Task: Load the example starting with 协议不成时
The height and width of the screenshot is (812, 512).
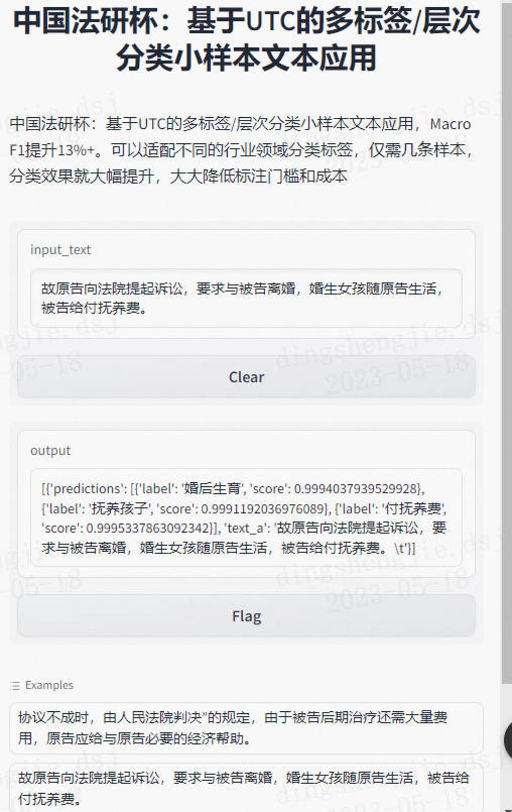Action: pos(246,728)
